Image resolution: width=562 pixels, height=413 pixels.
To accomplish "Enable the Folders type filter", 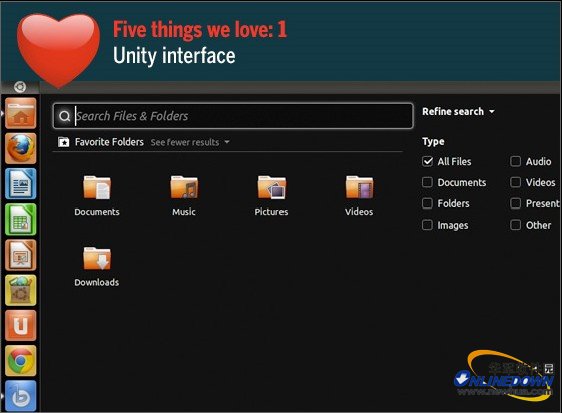I will [427, 203].
